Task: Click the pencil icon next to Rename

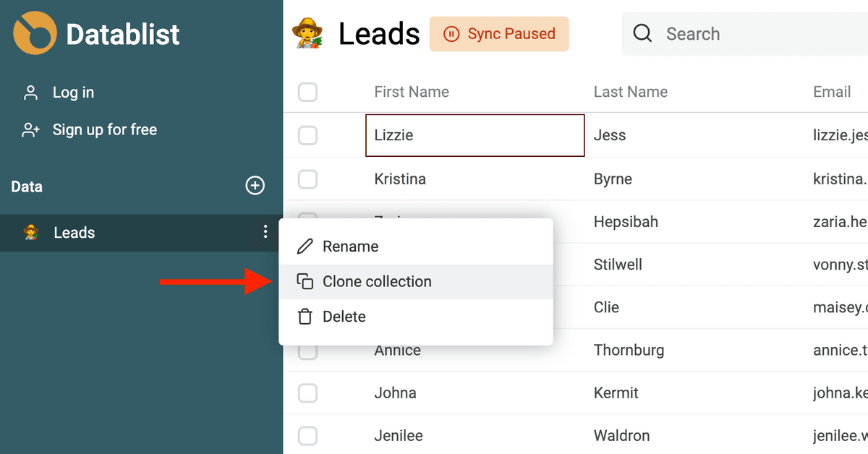Action: pyautogui.click(x=305, y=247)
